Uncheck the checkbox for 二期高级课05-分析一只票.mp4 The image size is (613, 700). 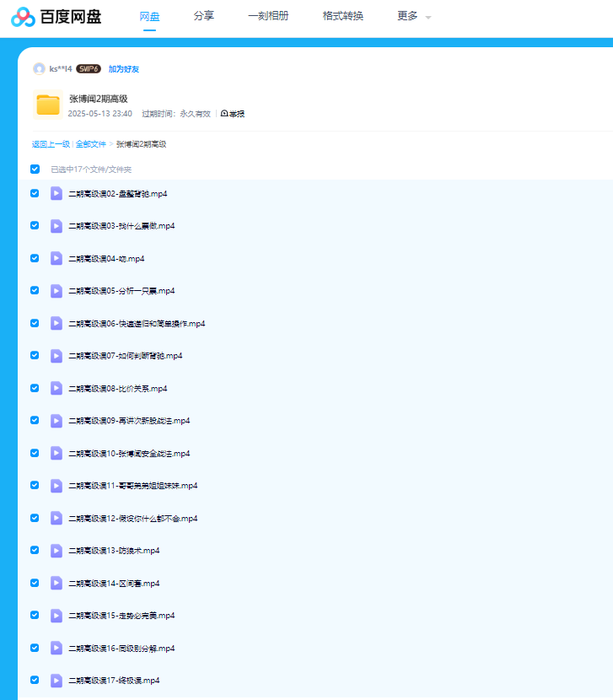(x=35, y=290)
